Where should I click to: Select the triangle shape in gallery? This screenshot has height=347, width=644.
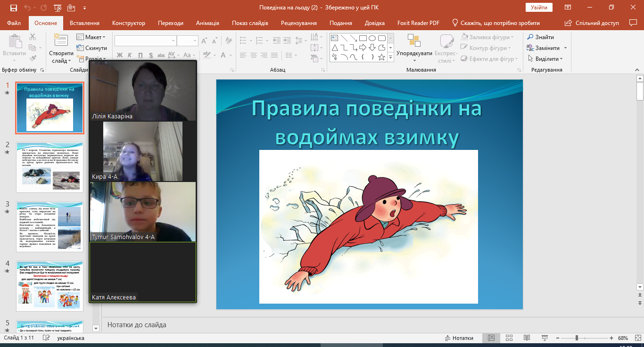tap(335, 48)
